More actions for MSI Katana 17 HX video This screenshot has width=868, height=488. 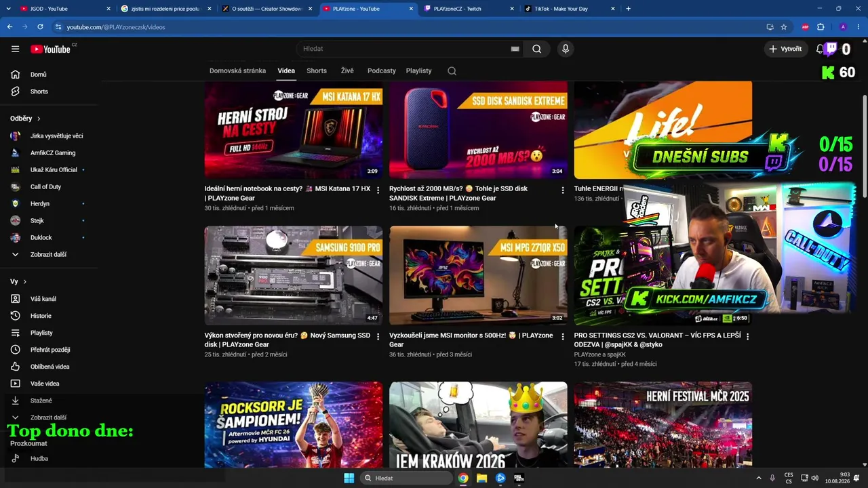[378, 190]
